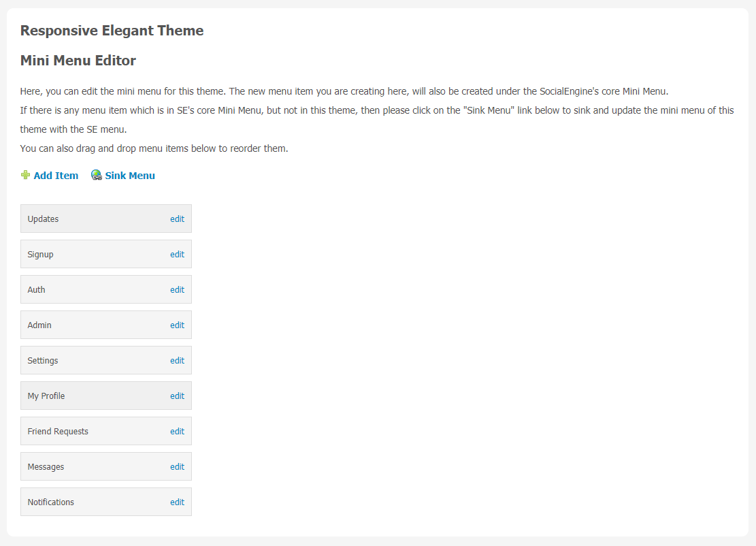Select the Auth row label
The image size is (756, 546).
coord(36,290)
